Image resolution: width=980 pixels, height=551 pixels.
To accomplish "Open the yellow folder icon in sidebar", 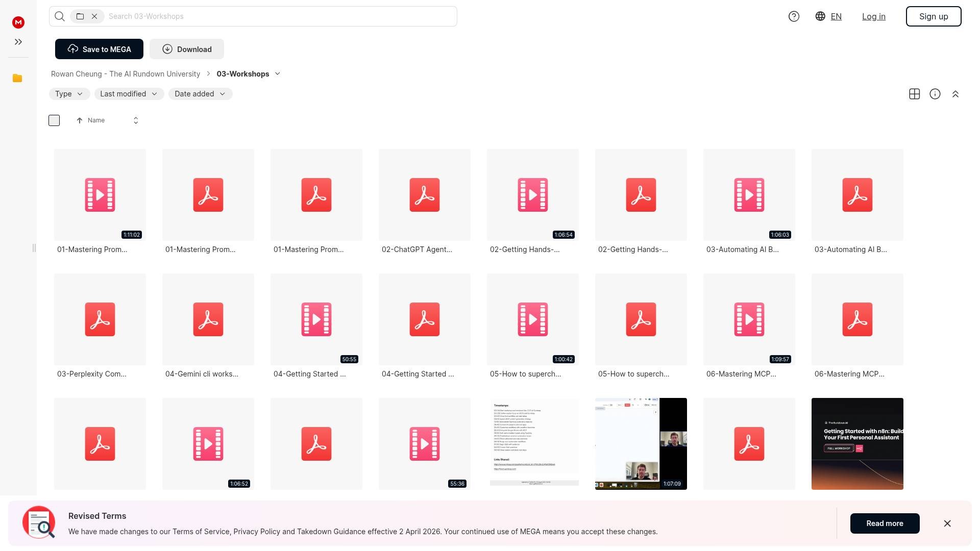I will (17, 78).
